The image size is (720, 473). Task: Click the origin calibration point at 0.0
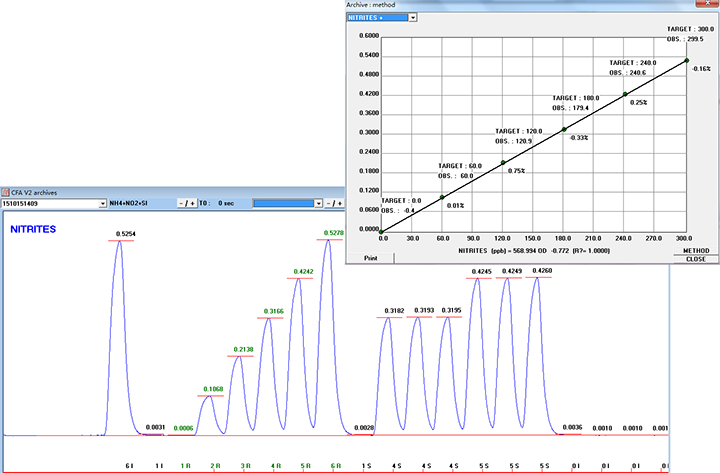tap(381, 230)
